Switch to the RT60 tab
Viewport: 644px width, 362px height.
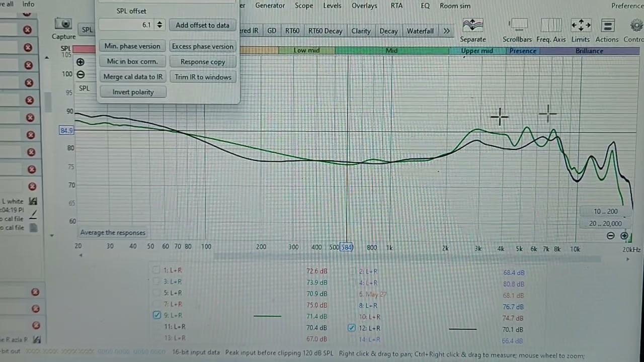(292, 31)
